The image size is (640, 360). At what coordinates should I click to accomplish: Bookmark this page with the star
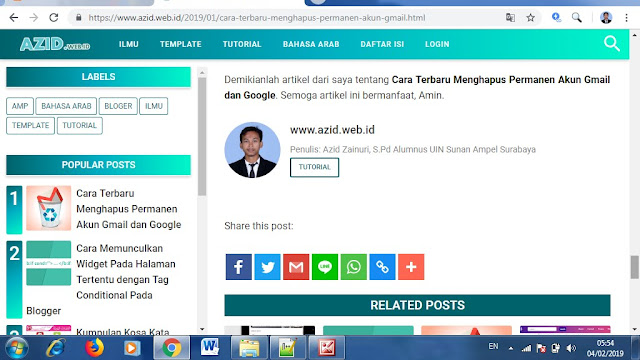point(530,18)
